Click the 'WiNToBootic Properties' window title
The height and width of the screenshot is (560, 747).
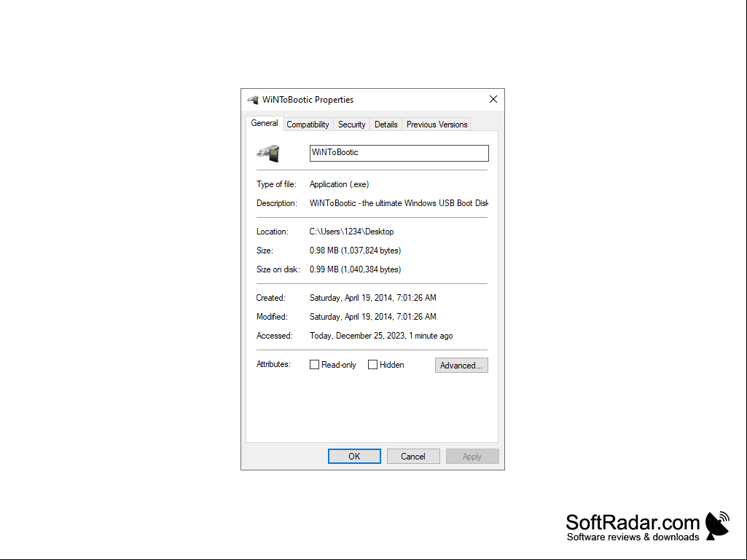[308, 100]
